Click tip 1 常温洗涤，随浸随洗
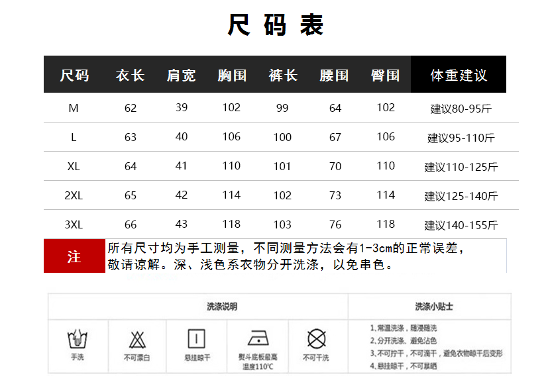 404,328
